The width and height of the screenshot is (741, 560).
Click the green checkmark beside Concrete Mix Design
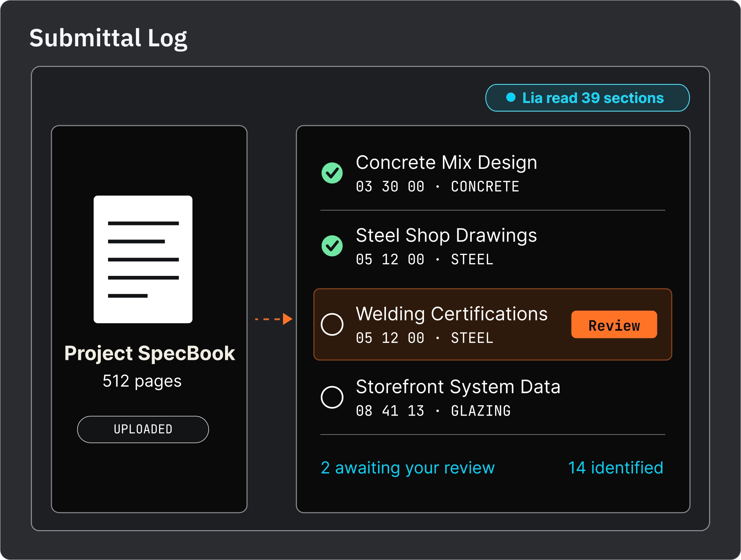click(332, 173)
